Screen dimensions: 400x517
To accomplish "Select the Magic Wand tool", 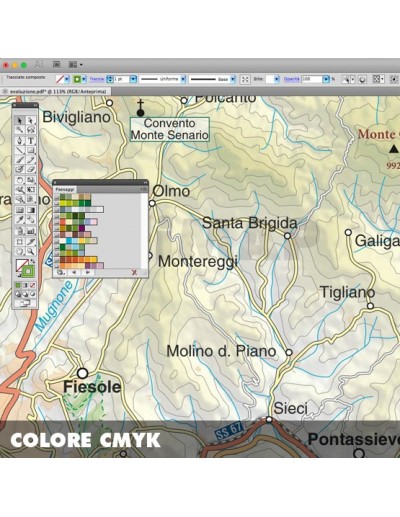I will [20, 130].
